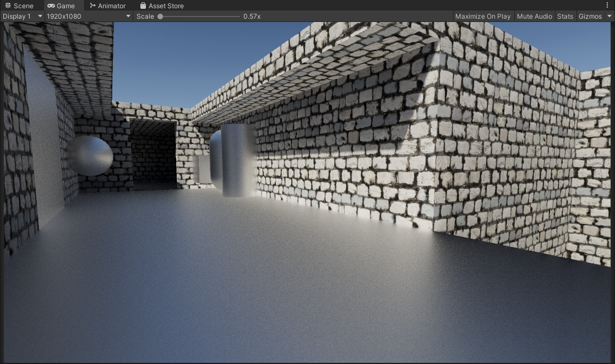This screenshot has width=615, height=364.
Task: Open the three-dot panel options menu
Action: click(x=607, y=5)
